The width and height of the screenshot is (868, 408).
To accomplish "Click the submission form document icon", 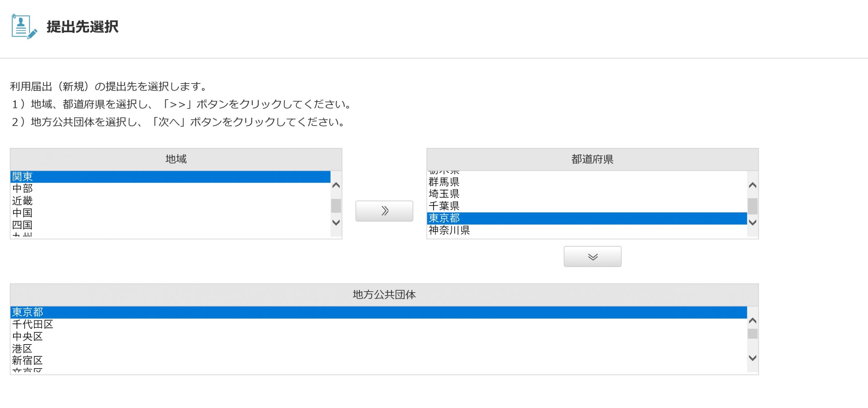I will tap(24, 26).
